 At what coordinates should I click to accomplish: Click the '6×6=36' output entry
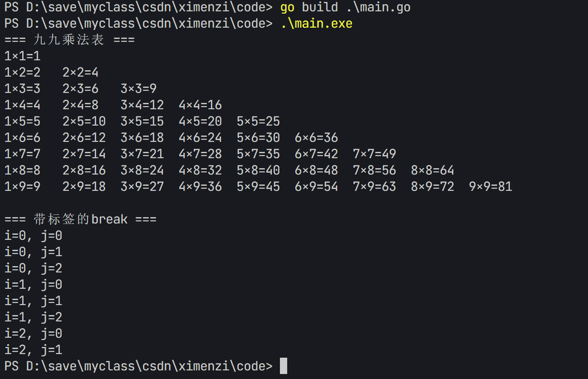tap(316, 138)
